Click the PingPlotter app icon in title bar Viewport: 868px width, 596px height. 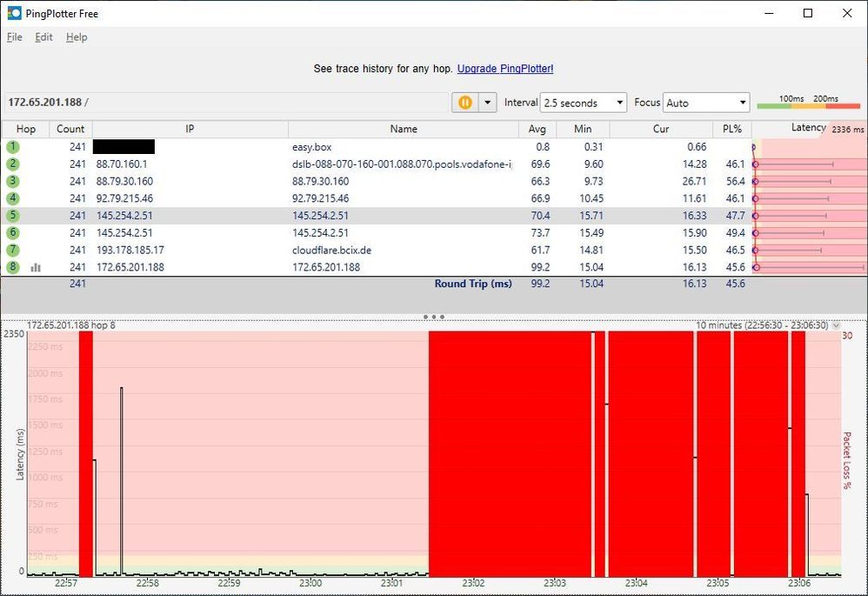15,13
